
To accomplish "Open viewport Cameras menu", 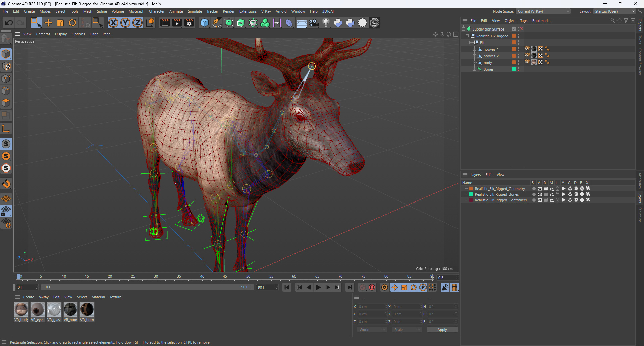I will coord(43,34).
